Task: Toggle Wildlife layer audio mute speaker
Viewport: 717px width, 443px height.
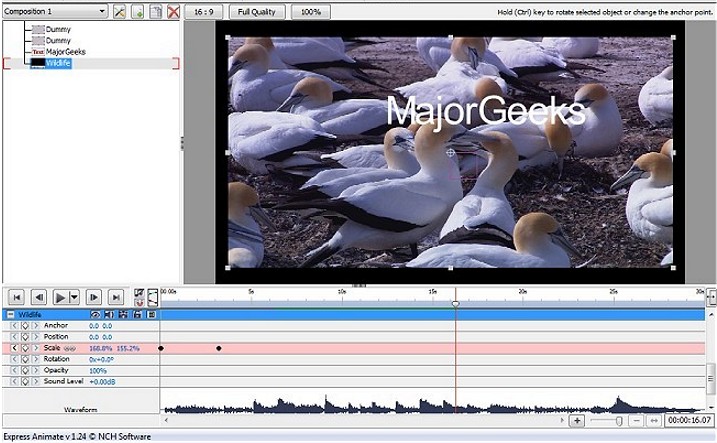Action: click(x=109, y=315)
